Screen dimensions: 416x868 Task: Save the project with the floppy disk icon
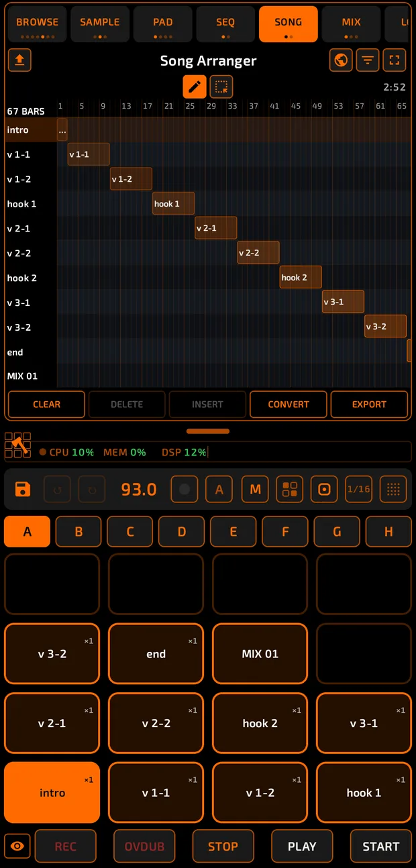tap(23, 489)
